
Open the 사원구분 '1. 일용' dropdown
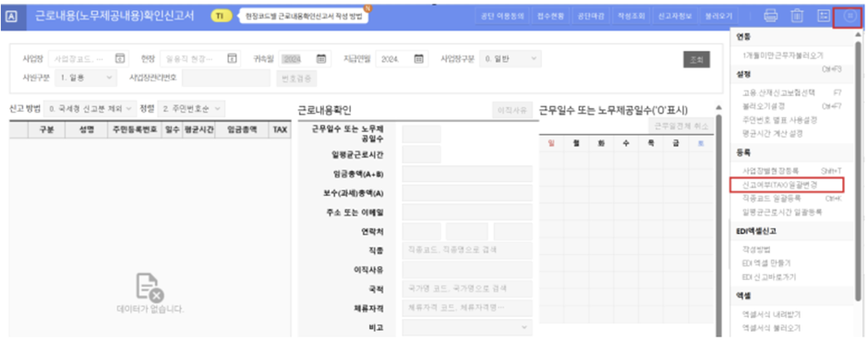point(86,78)
